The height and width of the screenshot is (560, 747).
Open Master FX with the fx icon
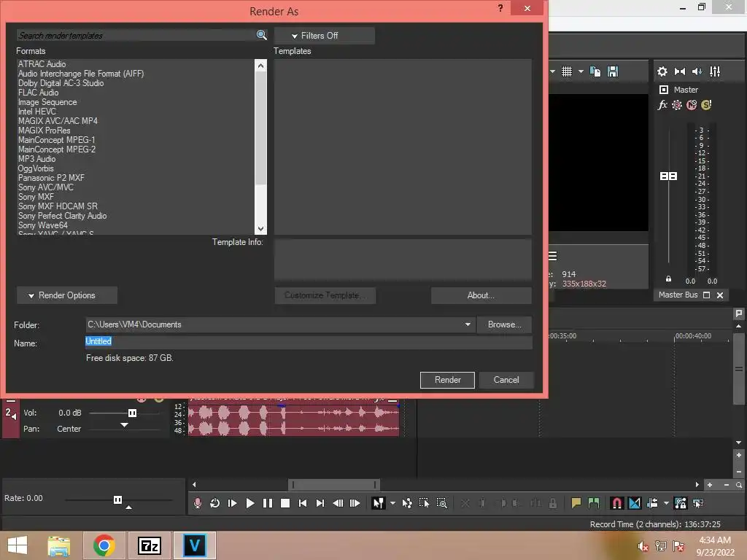coord(662,105)
